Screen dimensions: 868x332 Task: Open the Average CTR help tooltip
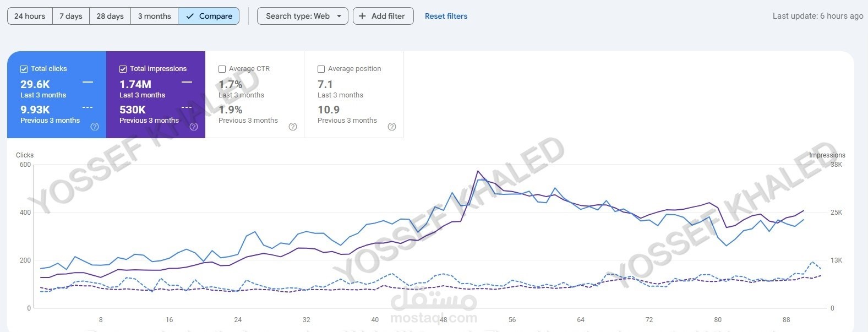click(x=293, y=127)
